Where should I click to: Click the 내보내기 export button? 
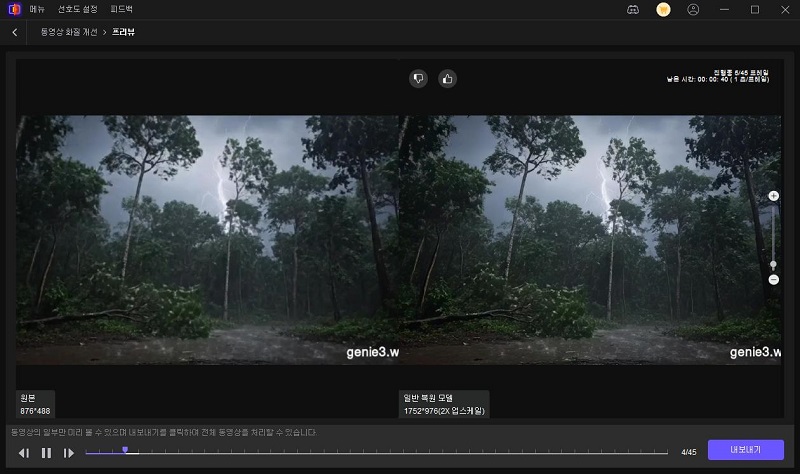746,450
